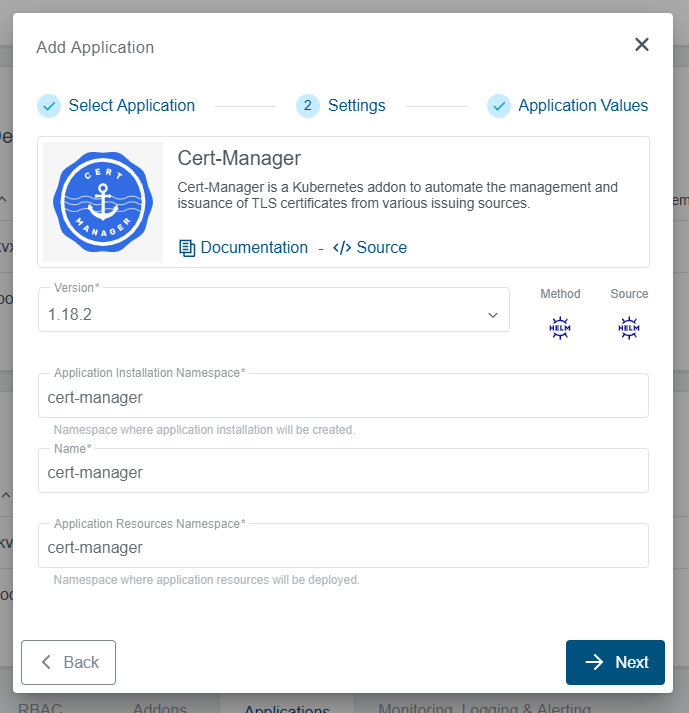Click the Source column label

[629, 294]
